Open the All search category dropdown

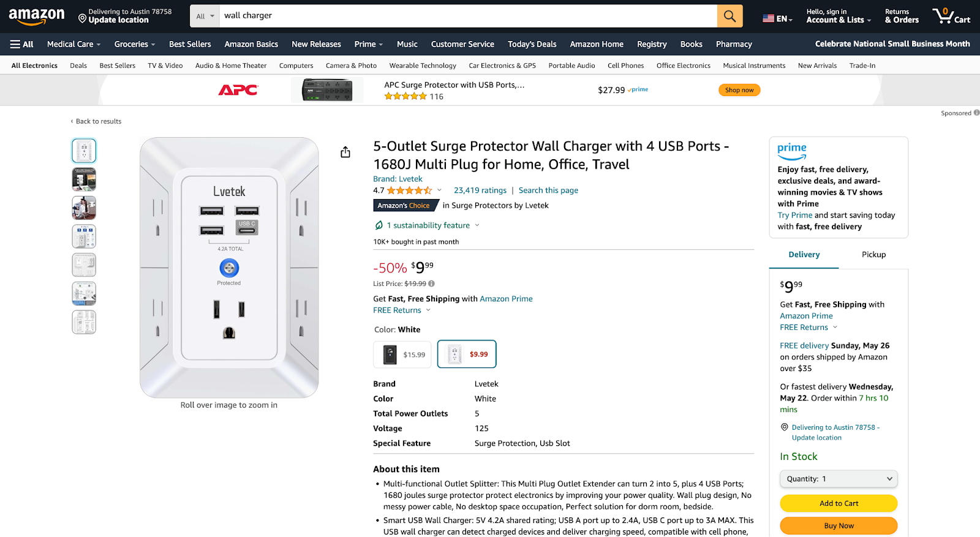click(x=205, y=16)
